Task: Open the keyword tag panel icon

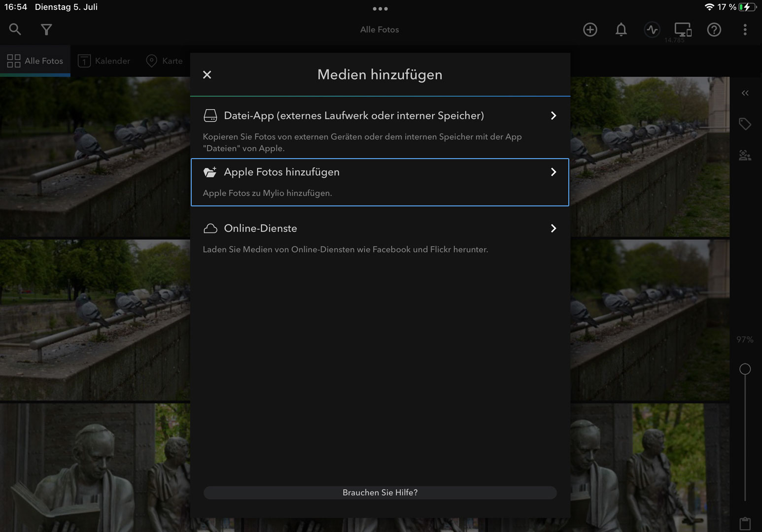Action: 745,124
